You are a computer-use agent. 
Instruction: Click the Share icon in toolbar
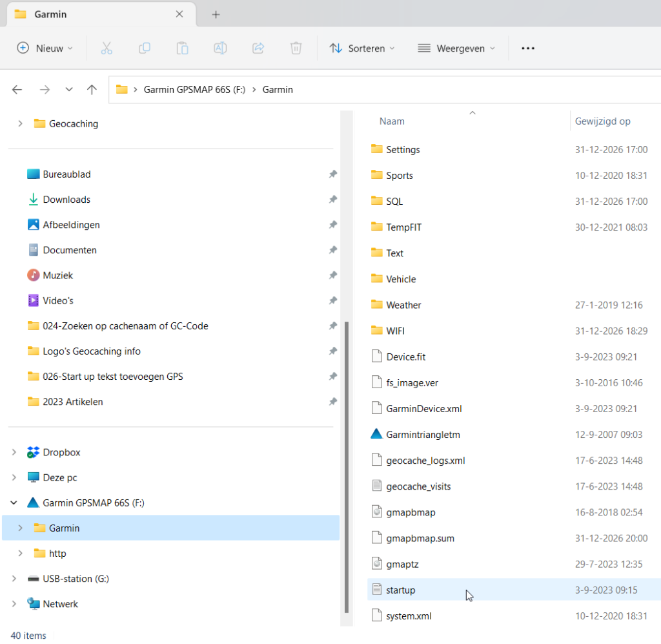coord(258,48)
